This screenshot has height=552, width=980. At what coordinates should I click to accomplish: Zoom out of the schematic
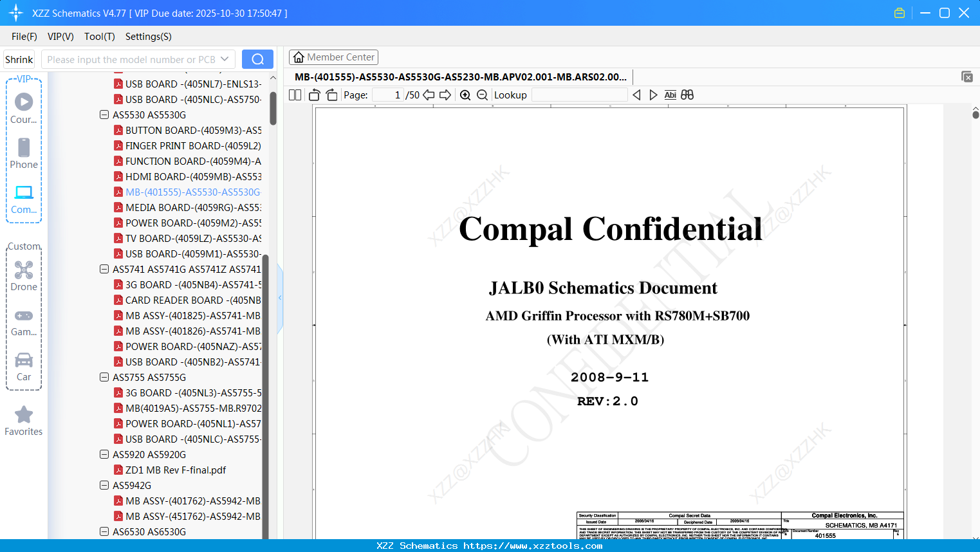pyautogui.click(x=482, y=95)
